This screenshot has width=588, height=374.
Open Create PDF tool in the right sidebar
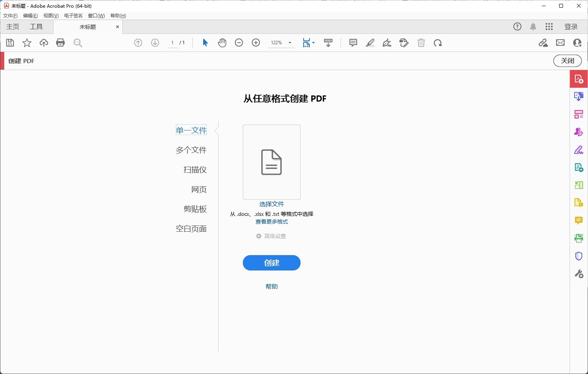tap(579, 79)
